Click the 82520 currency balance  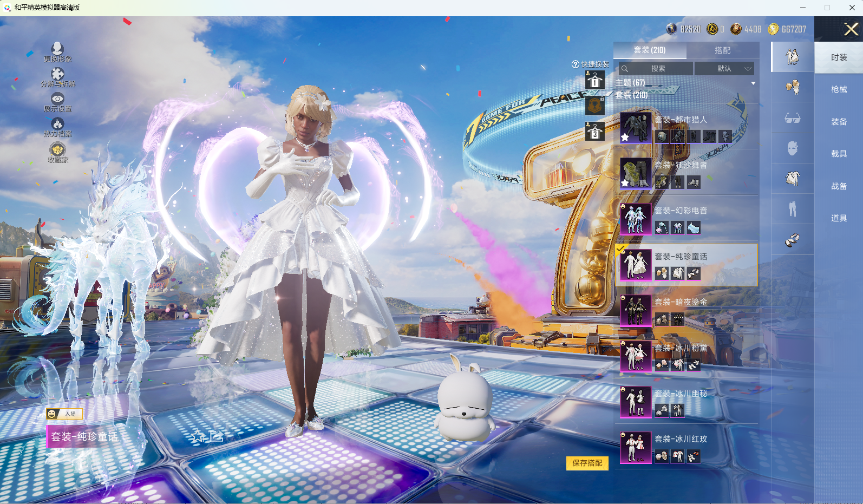coord(683,29)
